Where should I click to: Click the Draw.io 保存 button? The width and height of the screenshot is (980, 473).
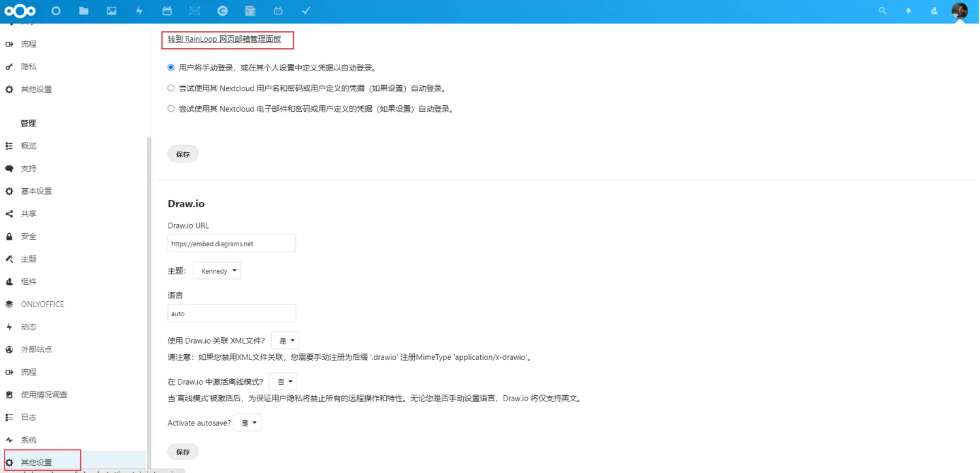pyautogui.click(x=182, y=451)
